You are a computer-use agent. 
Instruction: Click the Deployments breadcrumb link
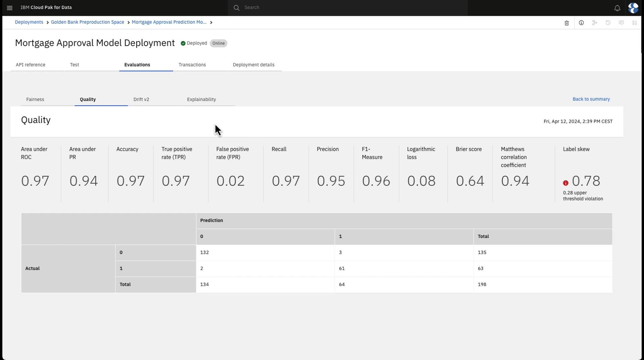29,22
